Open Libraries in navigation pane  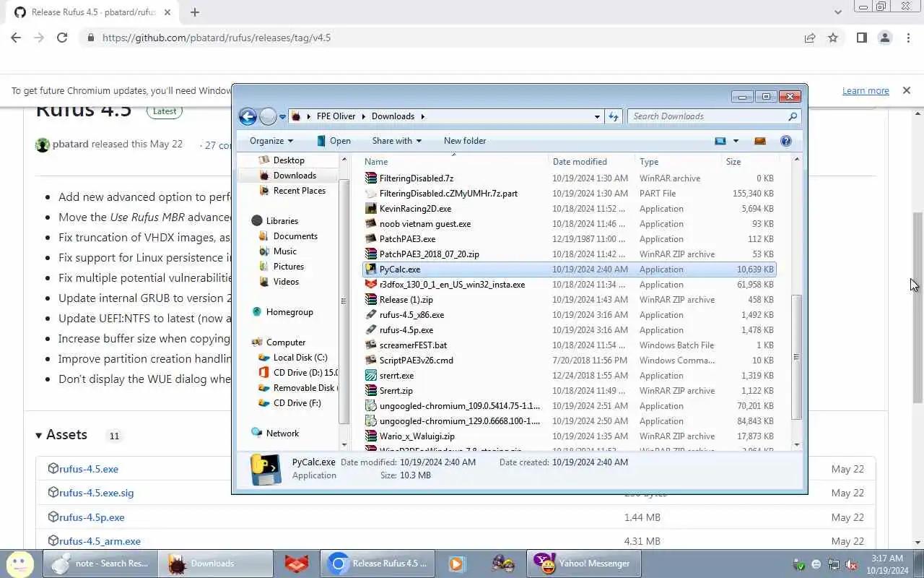coord(282,221)
